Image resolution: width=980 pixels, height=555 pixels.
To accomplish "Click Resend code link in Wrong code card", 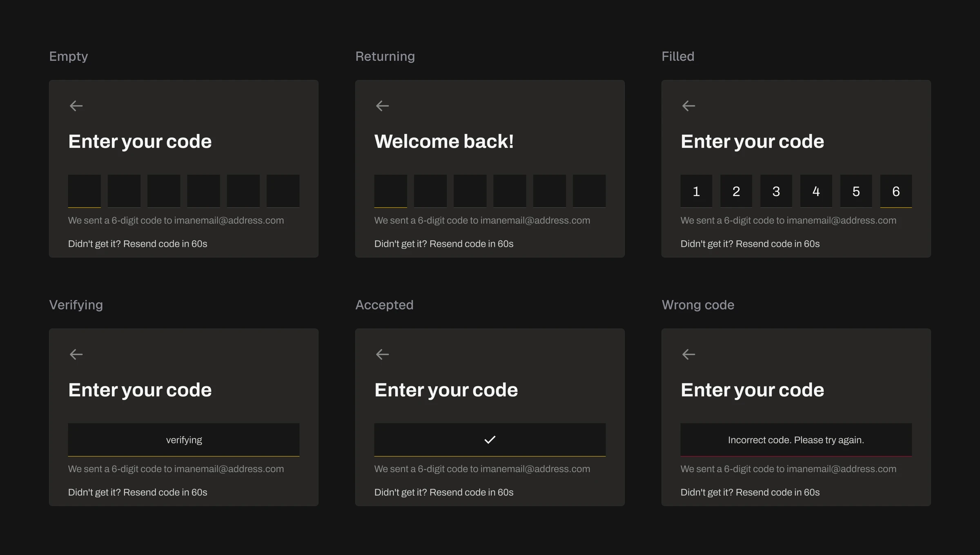I will 777,492.
